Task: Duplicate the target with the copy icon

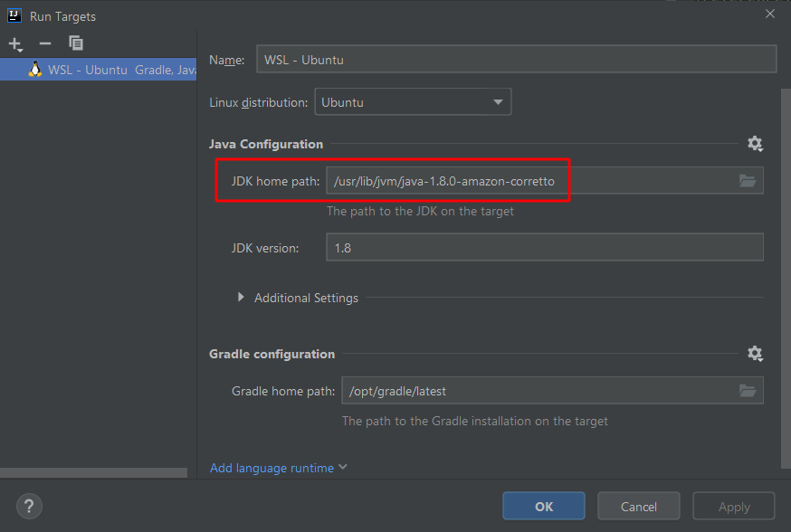Action: [76, 43]
